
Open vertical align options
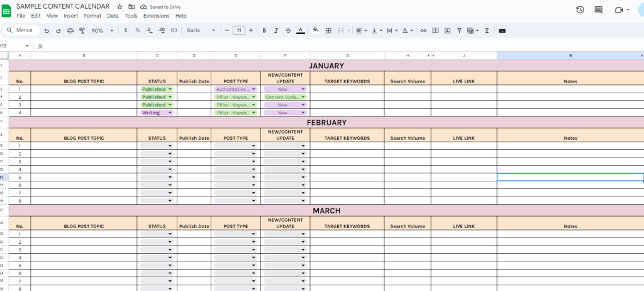(x=376, y=30)
